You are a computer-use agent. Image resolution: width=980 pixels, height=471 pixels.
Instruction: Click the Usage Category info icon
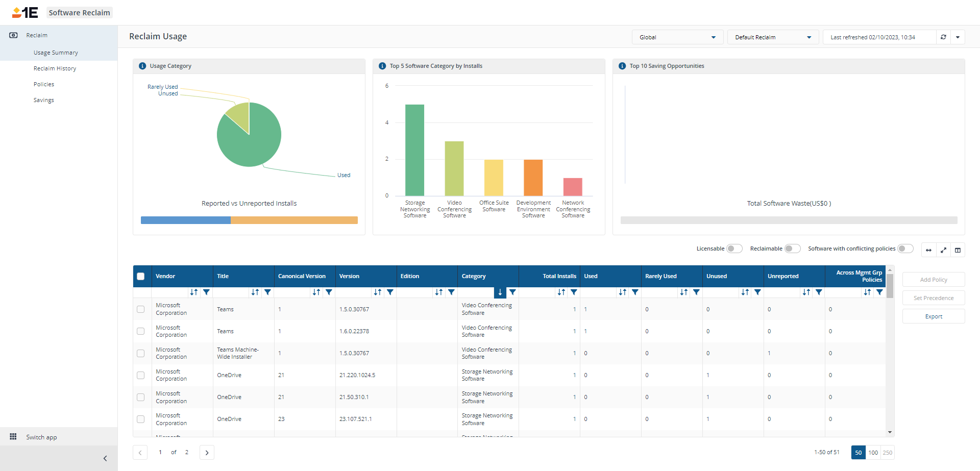click(142, 66)
